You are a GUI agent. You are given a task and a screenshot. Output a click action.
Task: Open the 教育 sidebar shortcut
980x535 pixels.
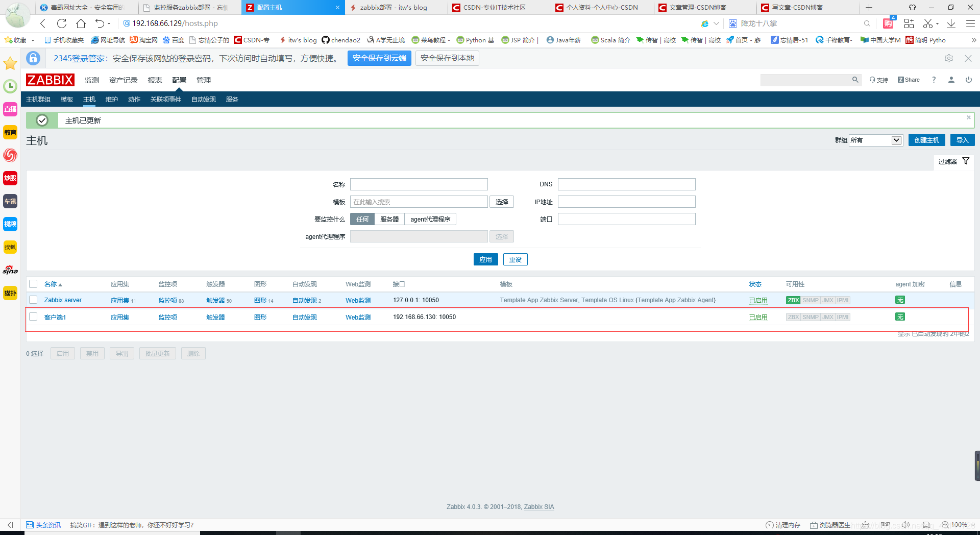click(10, 132)
